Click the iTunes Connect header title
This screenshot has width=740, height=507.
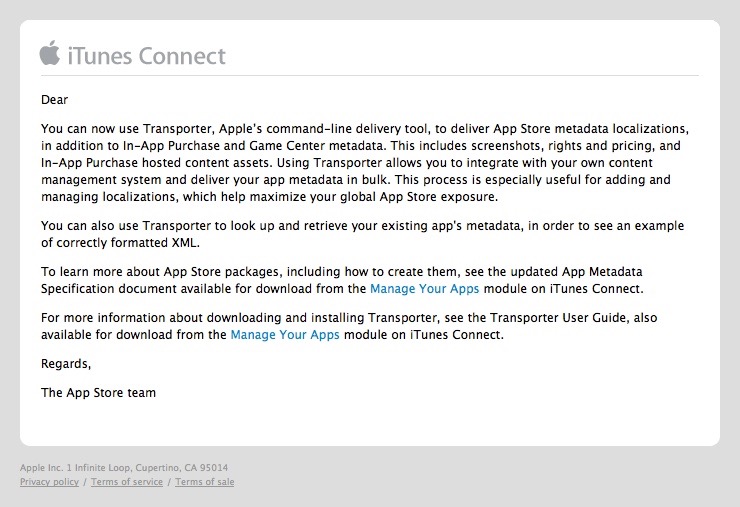coord(147,56)
